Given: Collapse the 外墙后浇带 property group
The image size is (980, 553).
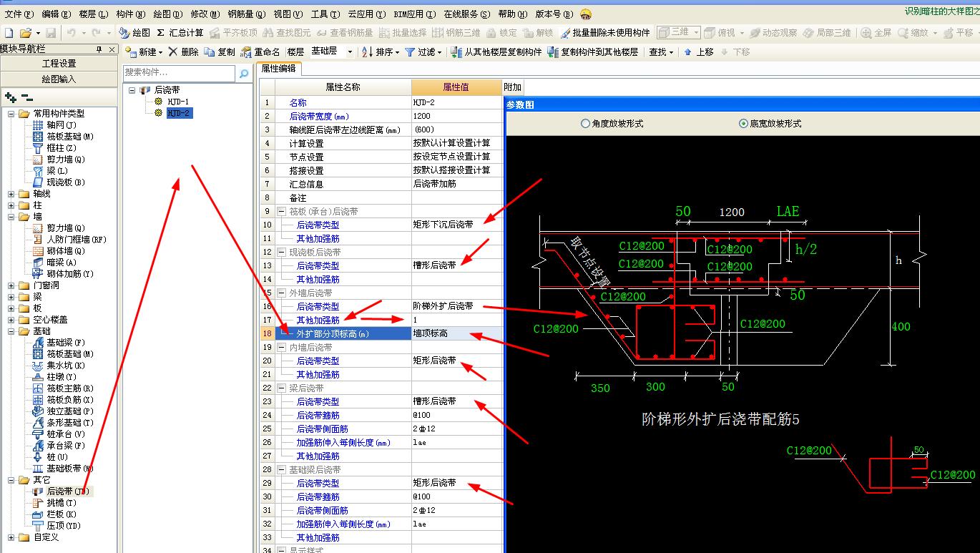Looking at the screenshot, I should coord(283,293).
